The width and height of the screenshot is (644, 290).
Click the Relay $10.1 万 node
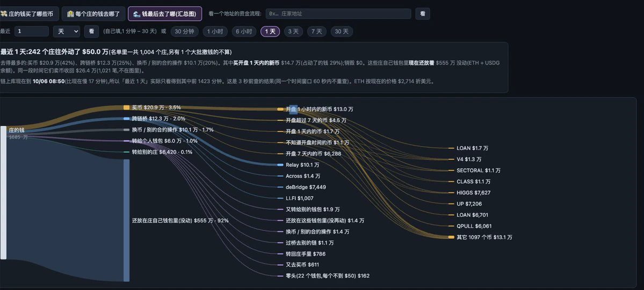302,165
